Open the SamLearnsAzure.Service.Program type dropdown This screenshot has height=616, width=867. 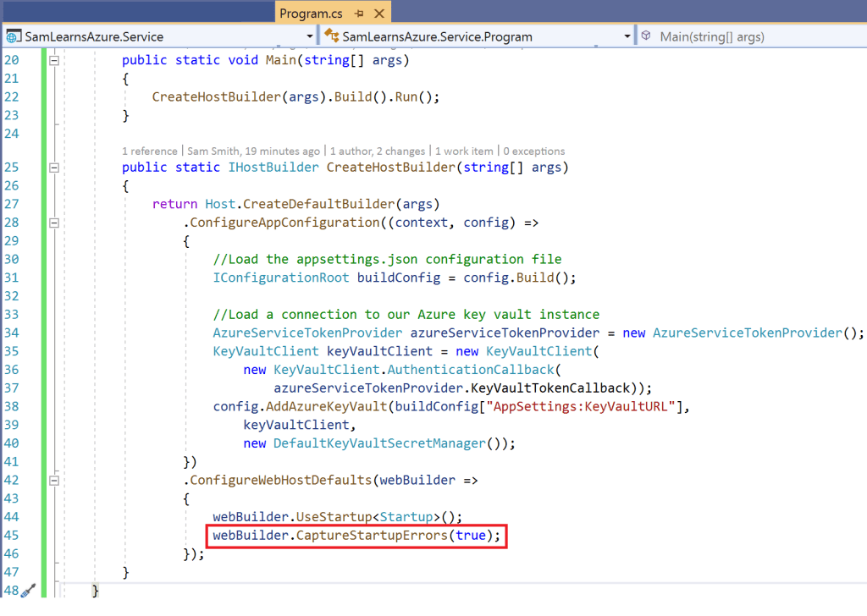627,36
